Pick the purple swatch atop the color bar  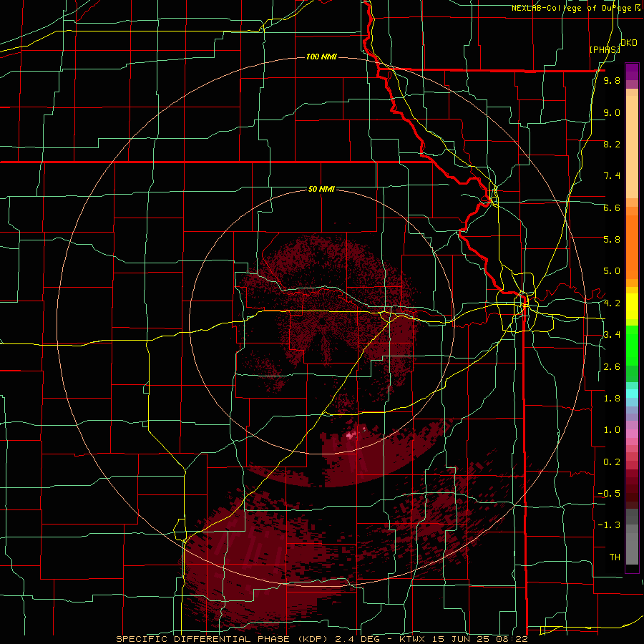632,72
